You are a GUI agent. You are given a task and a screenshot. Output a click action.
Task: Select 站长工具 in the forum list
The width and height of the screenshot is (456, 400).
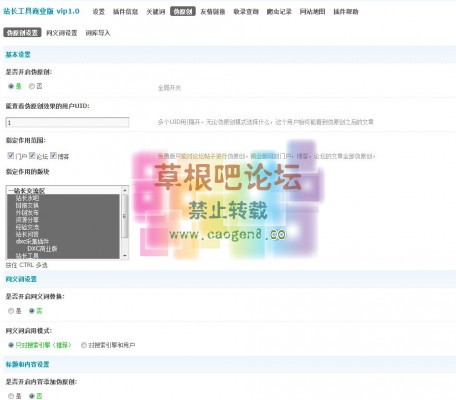63,256
